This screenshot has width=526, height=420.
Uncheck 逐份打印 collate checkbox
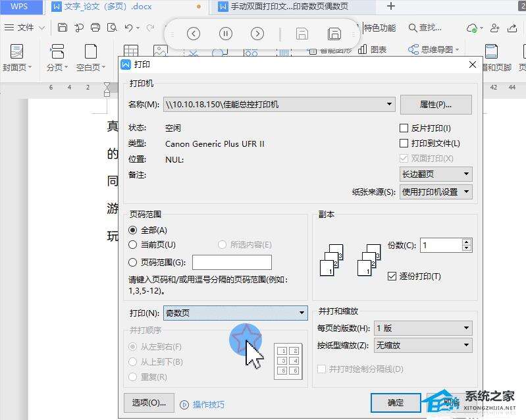[392, 276]
